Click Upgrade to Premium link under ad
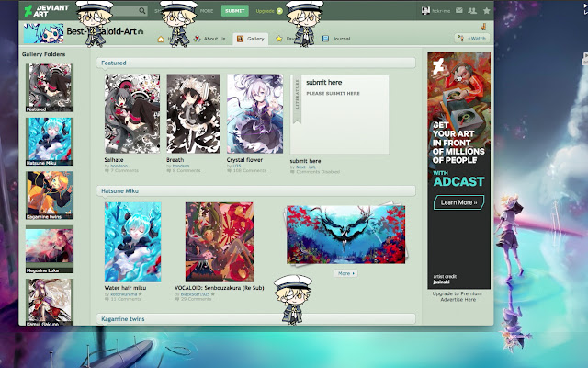588x368 pixels. coord(458,293)
